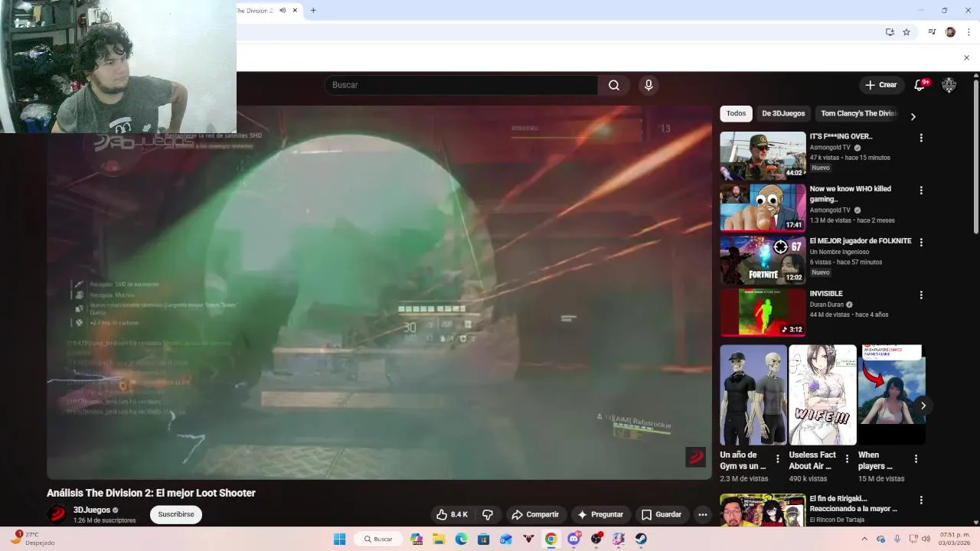The width and height of the screenshot is (980, 551).
Task: Click the Compartir button
Action: (535, 514)
